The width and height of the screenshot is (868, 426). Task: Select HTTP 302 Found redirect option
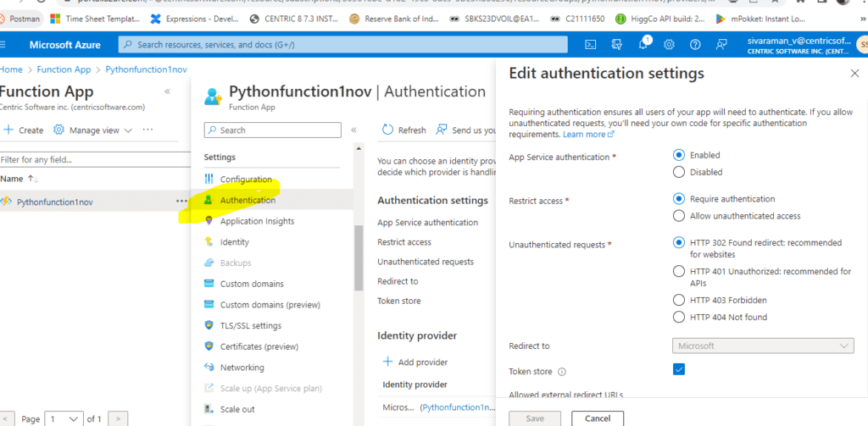click(x=679, y=242)
